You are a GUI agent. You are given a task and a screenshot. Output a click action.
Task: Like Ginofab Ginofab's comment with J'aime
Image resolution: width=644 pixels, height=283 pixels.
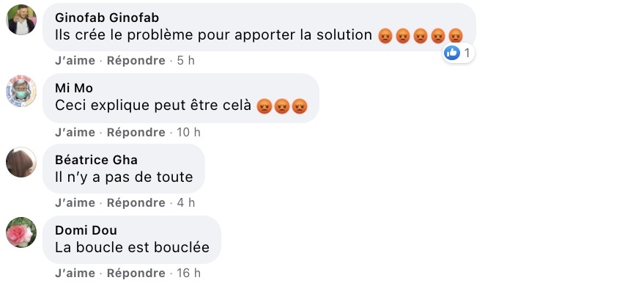(75, 61)
